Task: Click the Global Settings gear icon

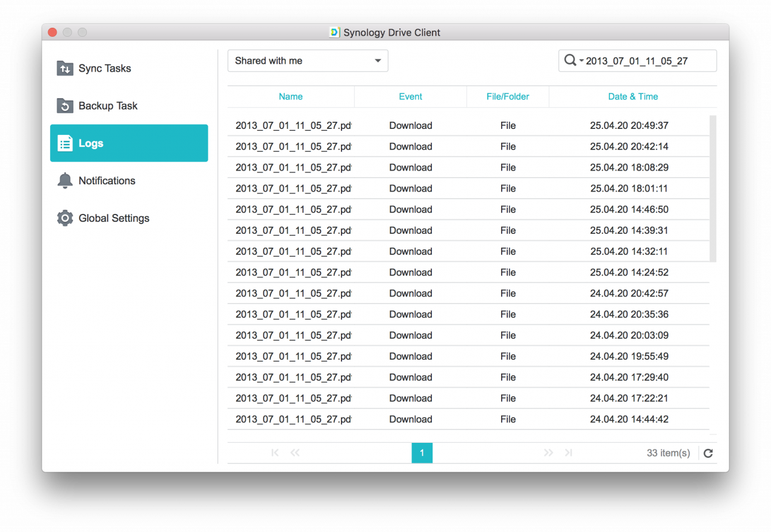Action: pyautogui.click(x=65, y=218)
